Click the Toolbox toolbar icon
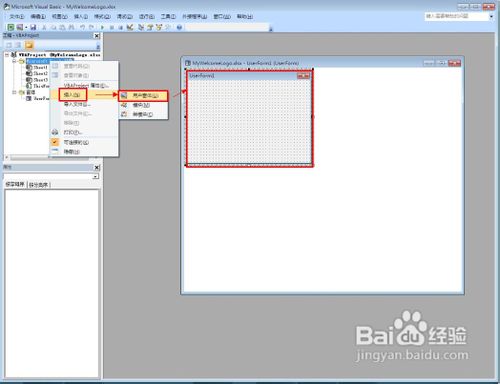Image resolution: width=500 pixels, height=384 pixels. 168,27
